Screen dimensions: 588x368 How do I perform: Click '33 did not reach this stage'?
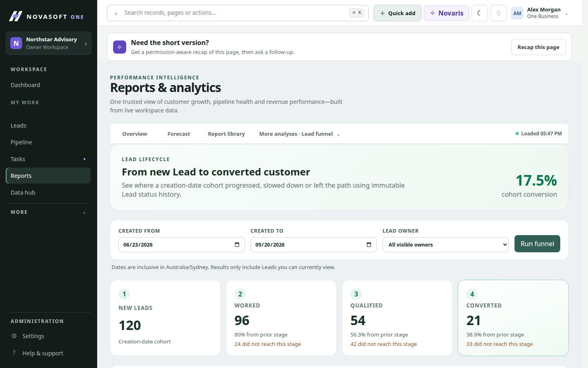[499, 344]
